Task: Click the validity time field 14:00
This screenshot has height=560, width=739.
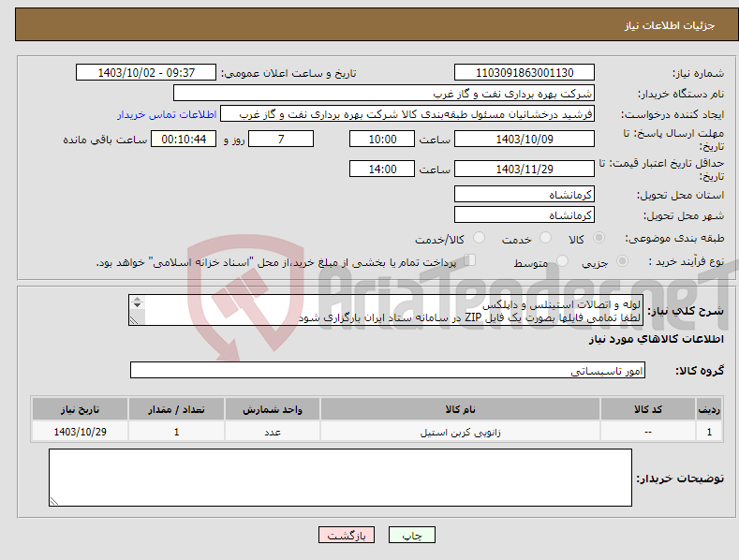Action: [382, 169]
